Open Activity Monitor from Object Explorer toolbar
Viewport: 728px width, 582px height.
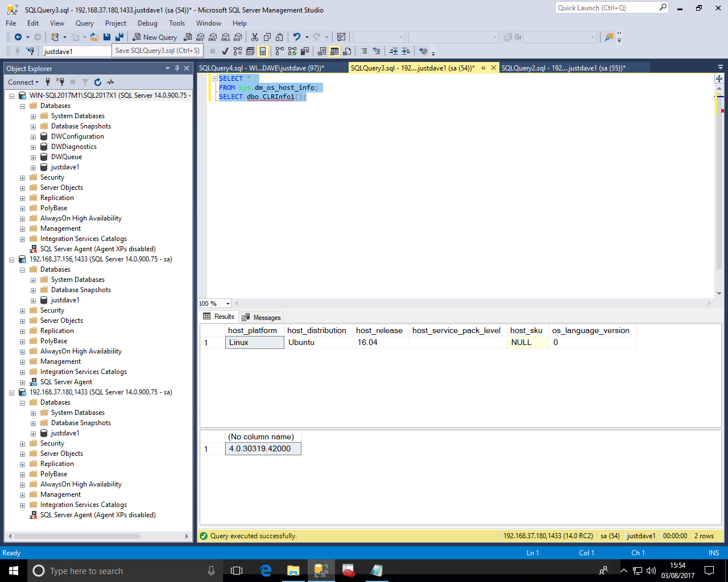click(110, 82)
